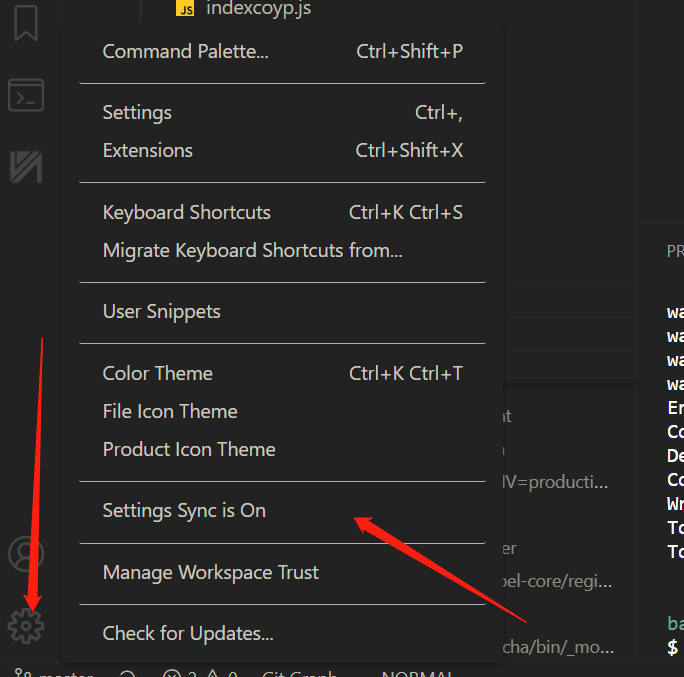Click the diagonal-striped activity bar icon
Image resolution: width=684 pixels, height=677 pixels.
pos(25,166)
